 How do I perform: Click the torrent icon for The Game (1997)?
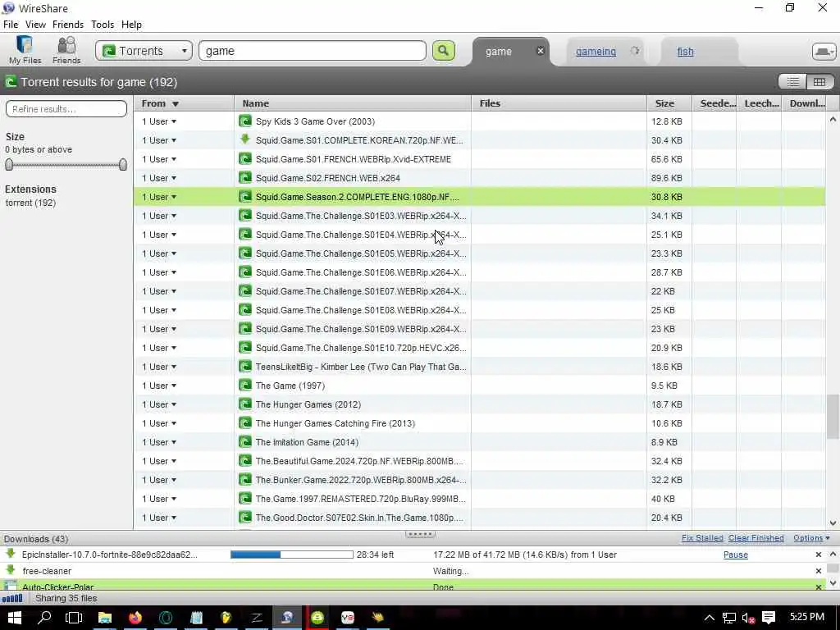point(245,386)
